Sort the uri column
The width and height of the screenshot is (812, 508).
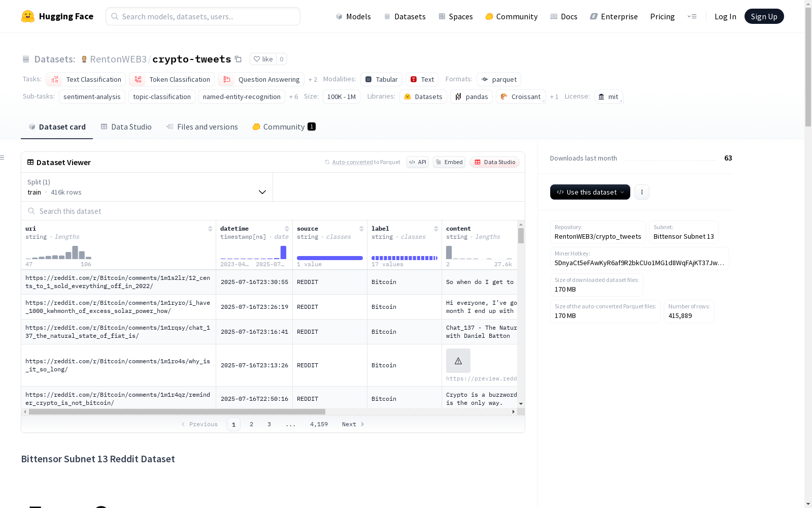(210, 229)
